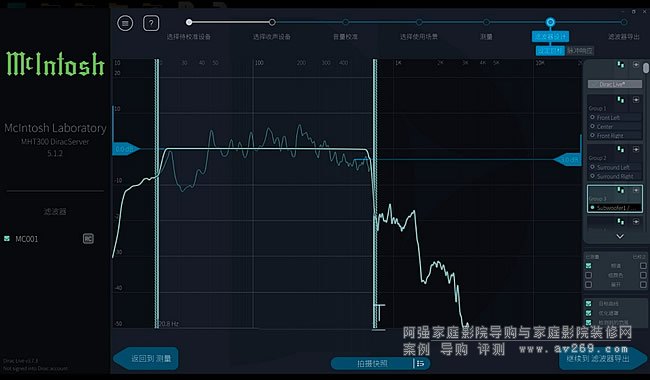
Task: Click the 返回到 测量 back button
Action: (146, 358)
